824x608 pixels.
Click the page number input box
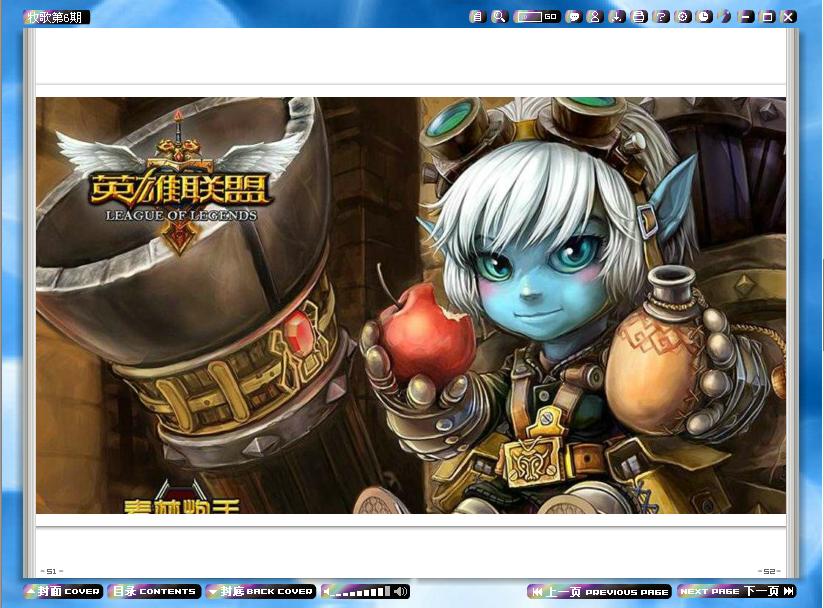(529, 17)
